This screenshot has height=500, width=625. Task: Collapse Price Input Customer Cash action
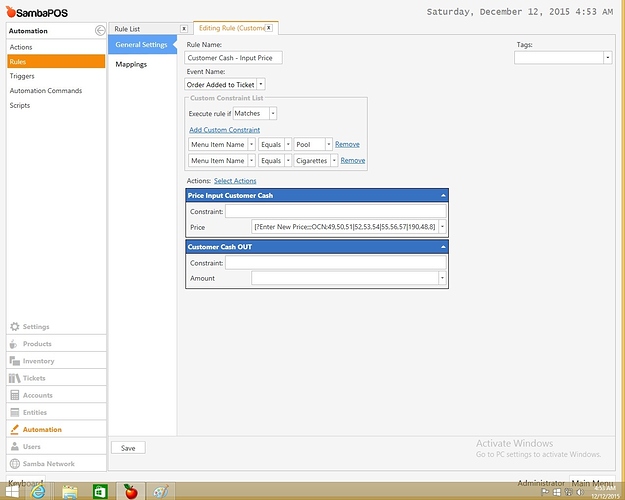[x=443, y=196]
